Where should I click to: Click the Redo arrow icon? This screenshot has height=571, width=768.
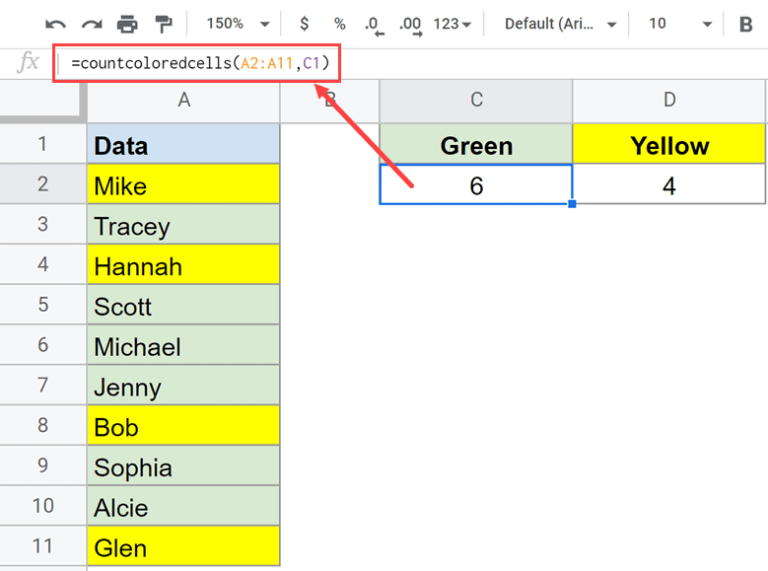pyautogui.click(x=91, y=23)
